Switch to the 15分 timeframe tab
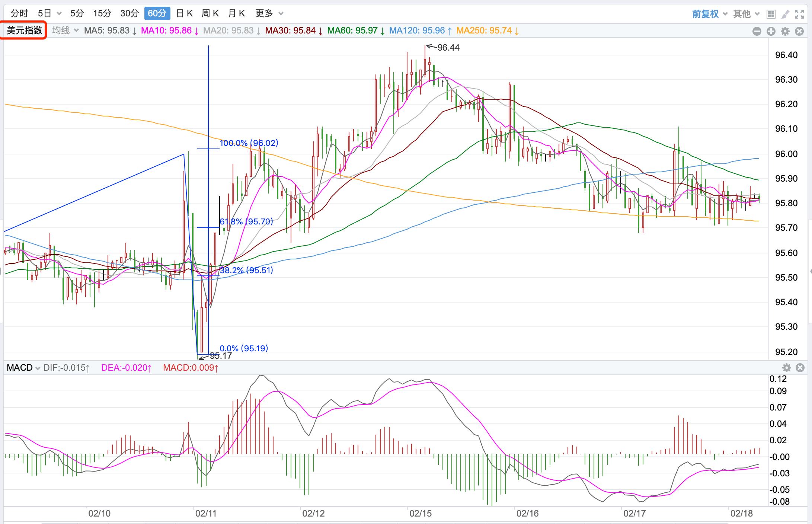The height and width of the screenshot is (524, 812). coord(102,13)
